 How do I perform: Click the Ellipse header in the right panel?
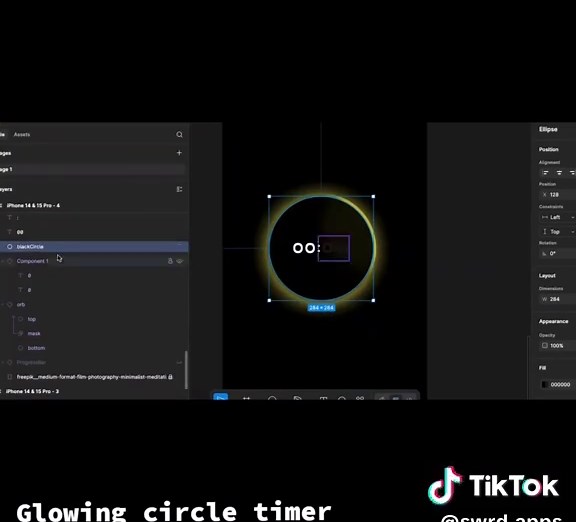tap(548, 129)
